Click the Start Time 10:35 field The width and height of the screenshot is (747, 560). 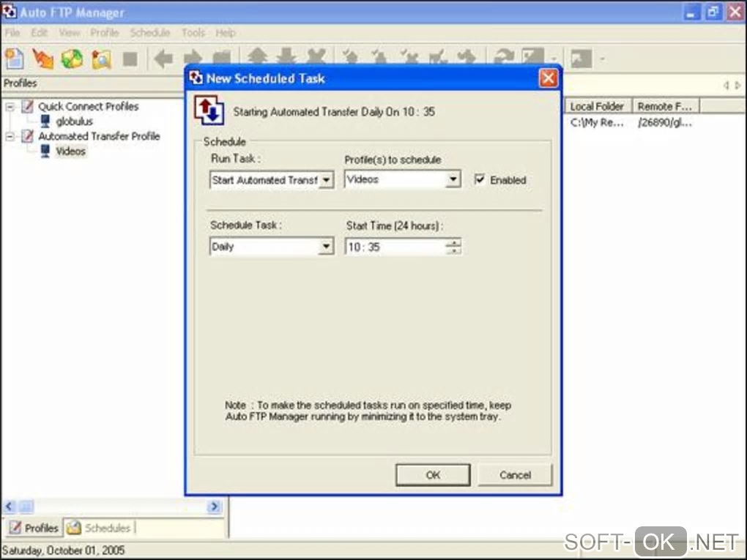(x=395, y=247)
